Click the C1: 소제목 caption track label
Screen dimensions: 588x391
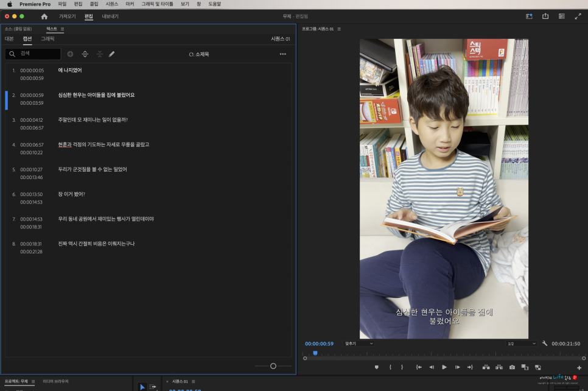[x=199, y=54]
